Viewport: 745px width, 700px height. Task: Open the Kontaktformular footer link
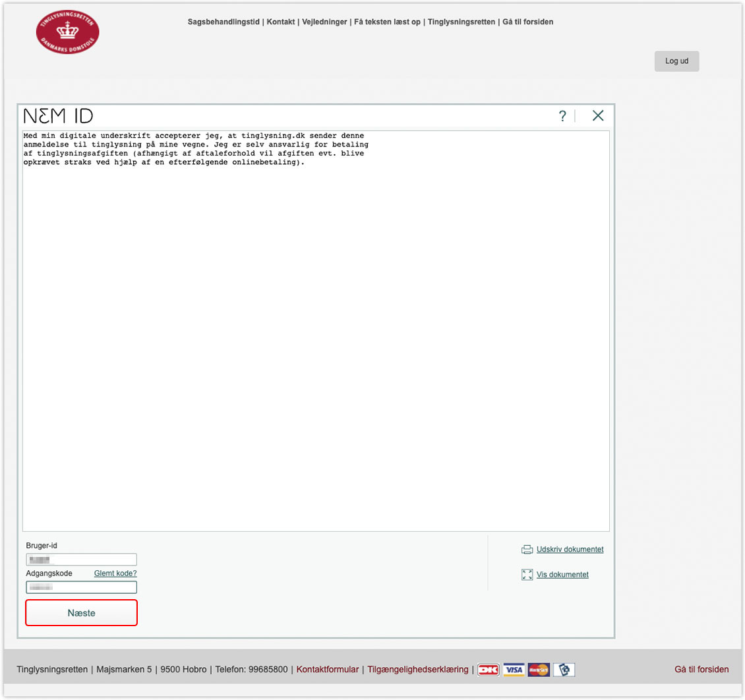[x=328, y=670]
